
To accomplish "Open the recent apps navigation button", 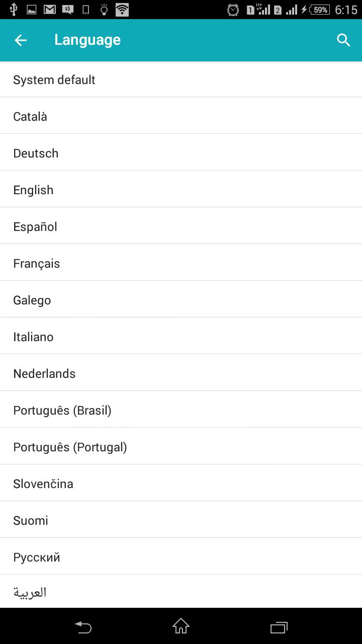I will [x=279, y=627].
